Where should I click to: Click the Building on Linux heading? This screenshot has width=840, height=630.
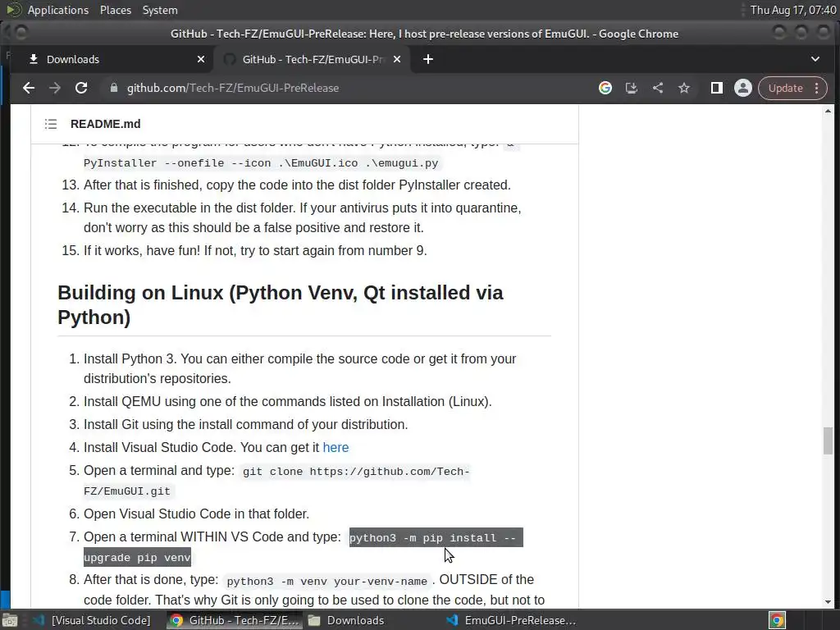coord(281,305)
